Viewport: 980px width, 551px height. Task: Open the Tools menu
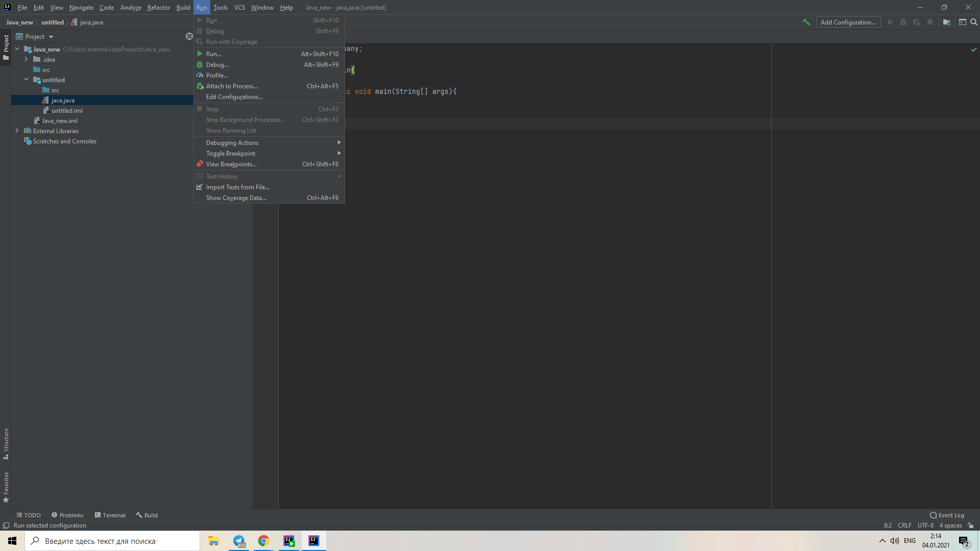click(220, 7)
